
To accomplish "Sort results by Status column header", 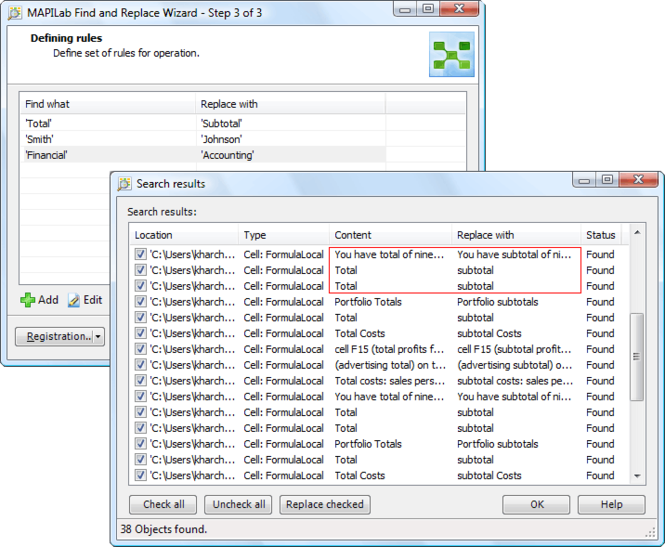I will point(601,235).
